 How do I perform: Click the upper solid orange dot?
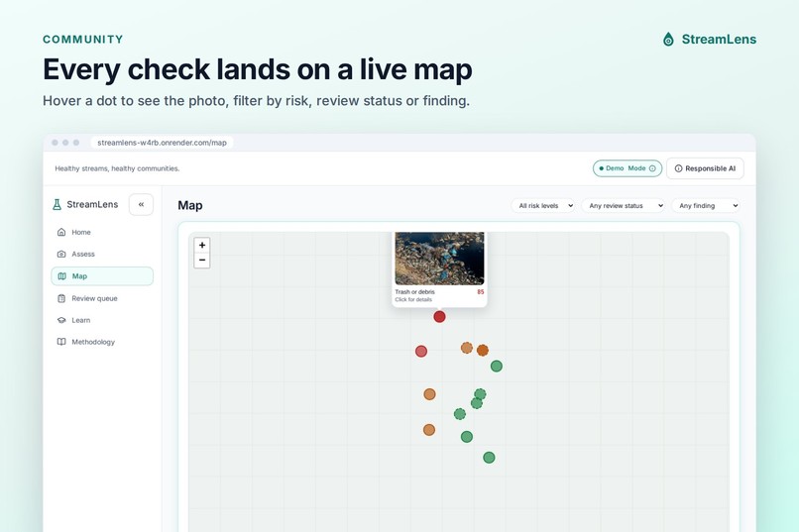(429, 394)
